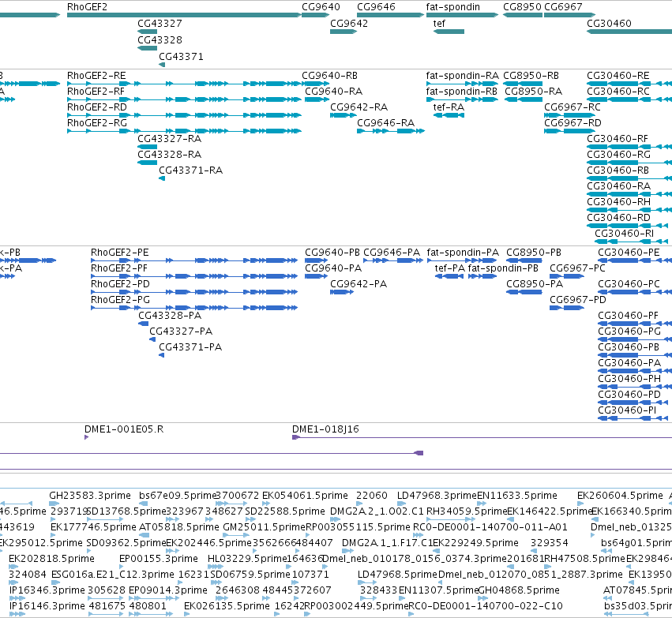Screen dimensions: 672x618
Task: Click the DME1-018J16 clone label
Action: pos(325,429)
